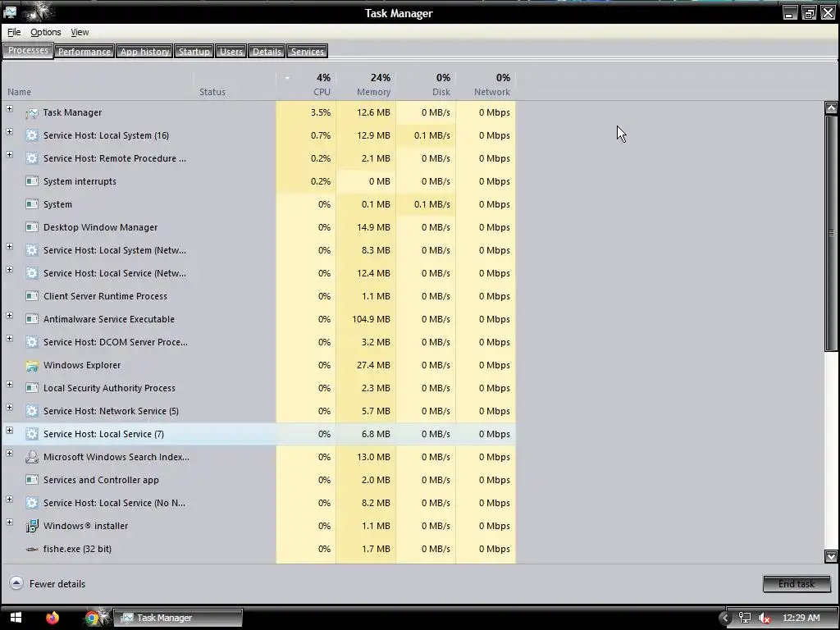Expand Service Host: Network Service (5)
The width and height of the screenshot is (840, 630).
10,408
